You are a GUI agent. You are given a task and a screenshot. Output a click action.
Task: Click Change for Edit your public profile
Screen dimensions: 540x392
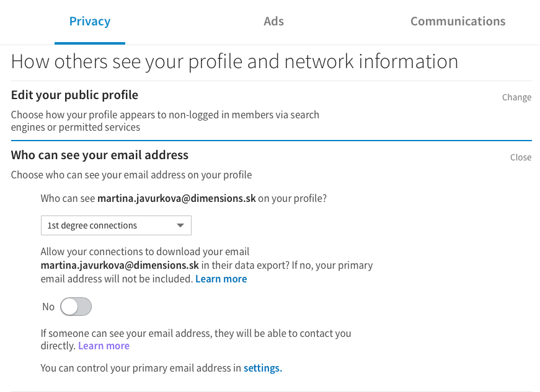[x=516, y=97]
